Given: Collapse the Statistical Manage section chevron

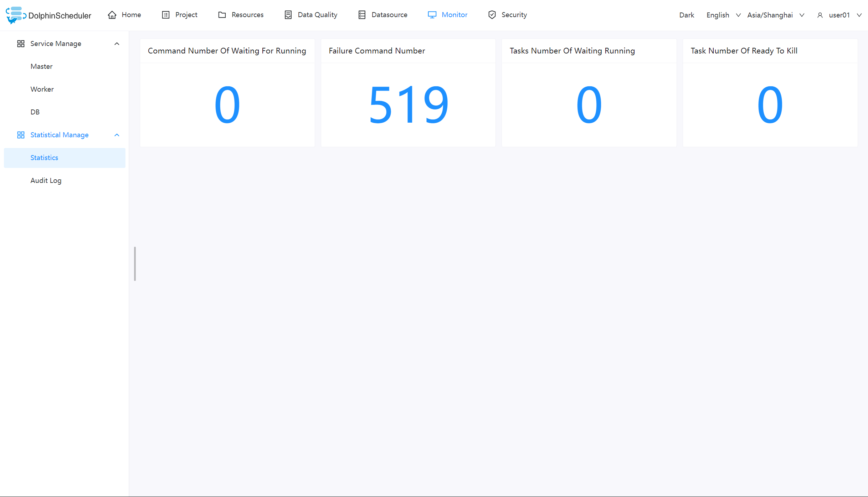Looking at the screenshot, I should pyautogui.click(x=117, y=135).
